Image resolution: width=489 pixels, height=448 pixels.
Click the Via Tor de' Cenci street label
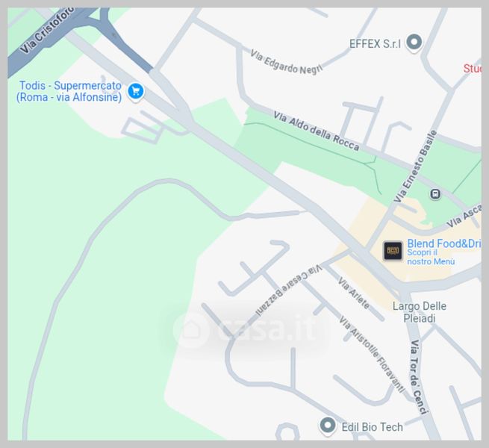pyautogui.click(x=417, y=377)
